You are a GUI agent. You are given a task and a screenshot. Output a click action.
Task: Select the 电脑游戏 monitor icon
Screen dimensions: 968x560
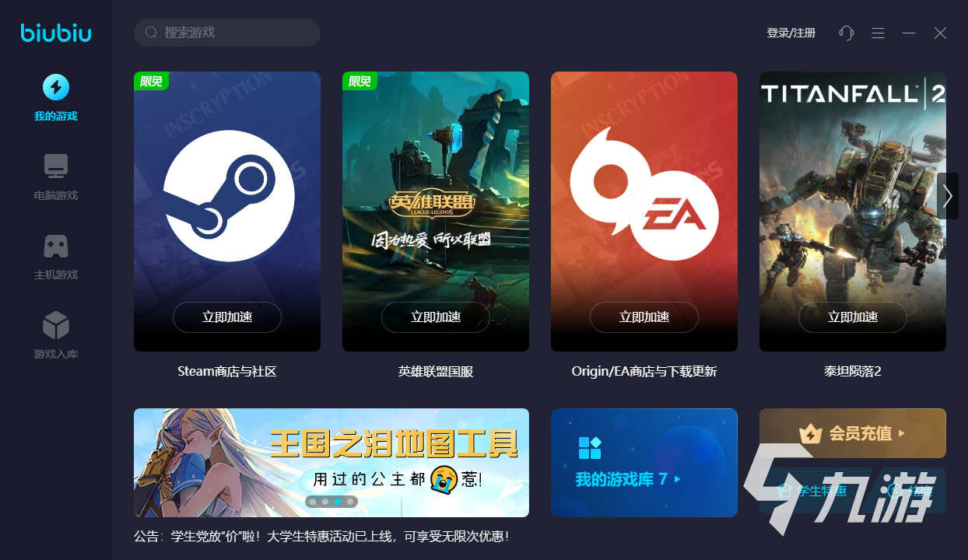coord(56,166)
